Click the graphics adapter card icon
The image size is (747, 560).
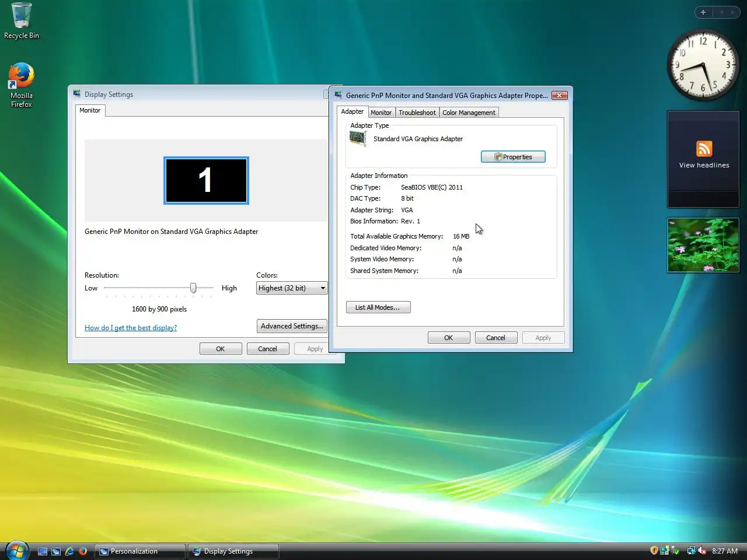[358, 138]
